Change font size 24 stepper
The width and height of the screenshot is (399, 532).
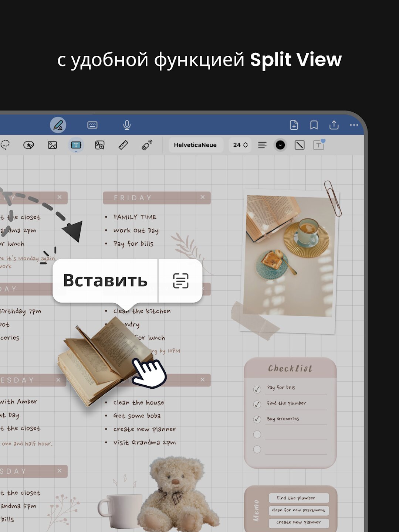pyautogui.click(x=240, y=145)
